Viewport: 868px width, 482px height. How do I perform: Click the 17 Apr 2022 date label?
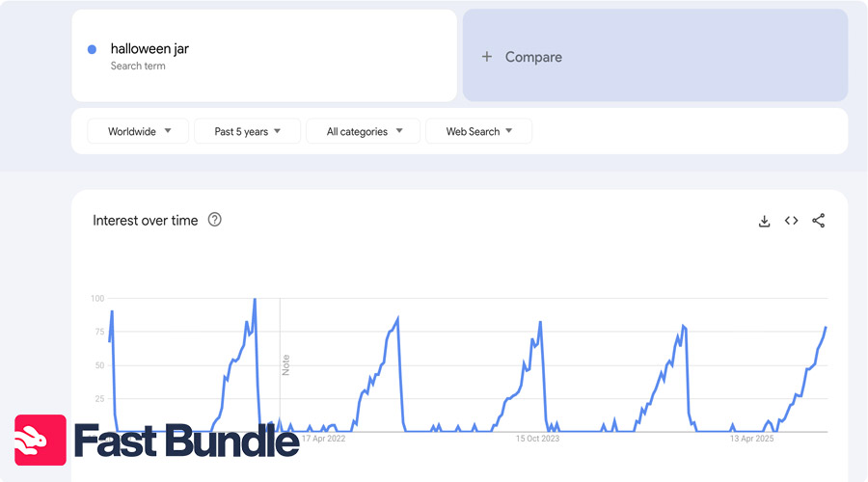coord(323,439)
